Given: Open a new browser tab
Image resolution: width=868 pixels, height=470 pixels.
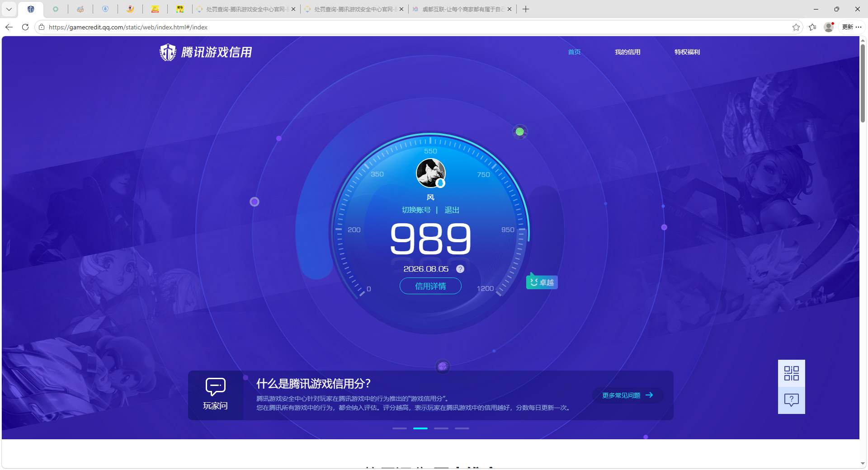Looking at the screenshot, I should coord(526,9).
